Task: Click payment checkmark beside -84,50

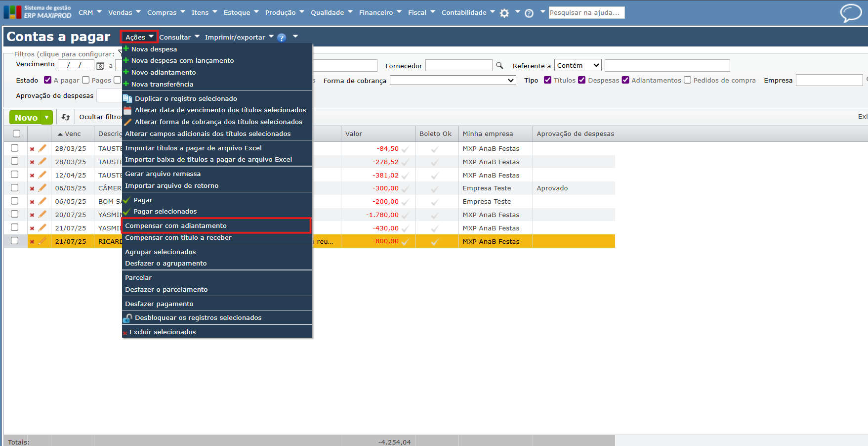Action: point(405,149)
